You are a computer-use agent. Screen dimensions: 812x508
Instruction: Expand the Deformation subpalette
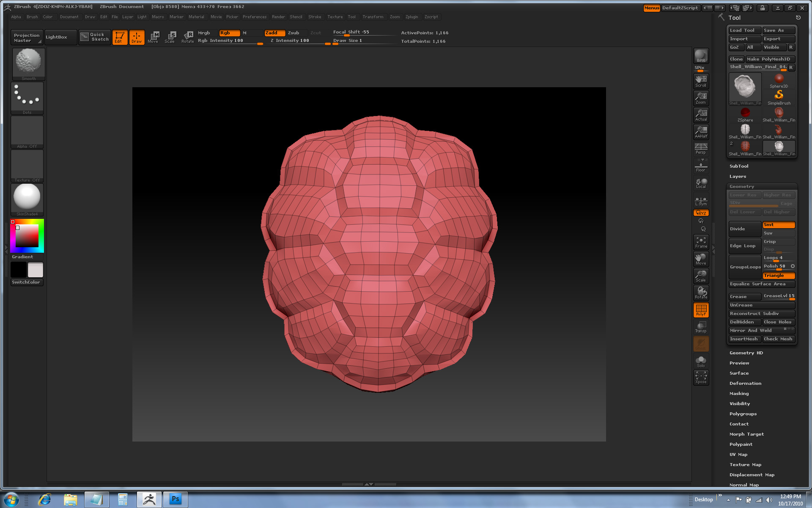(x=745, y=384)
